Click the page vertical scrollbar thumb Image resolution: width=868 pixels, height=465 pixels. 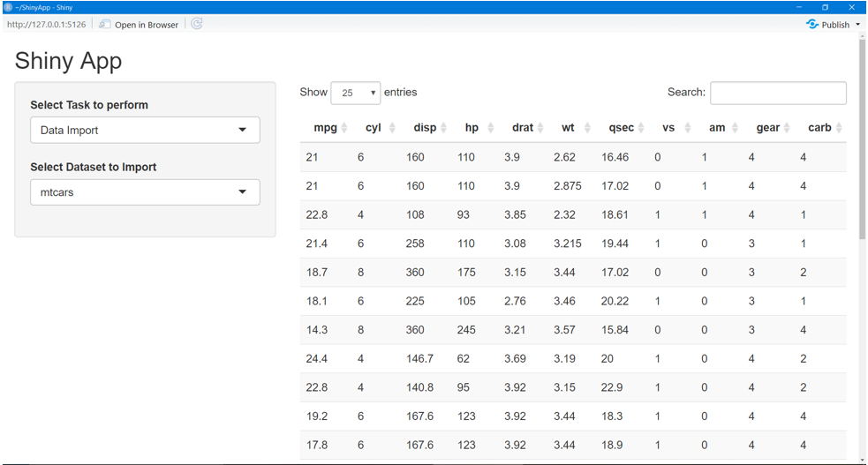[x=862, y=139]
